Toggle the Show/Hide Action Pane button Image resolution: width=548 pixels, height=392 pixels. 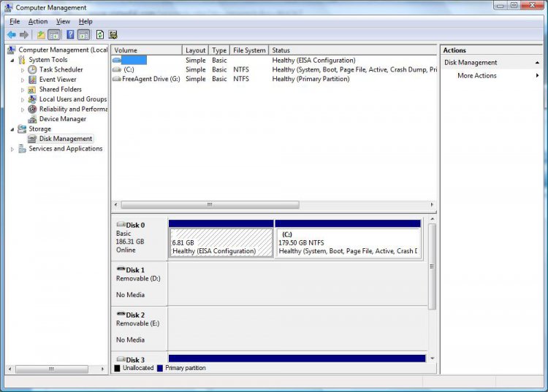(x=83, y=34)
